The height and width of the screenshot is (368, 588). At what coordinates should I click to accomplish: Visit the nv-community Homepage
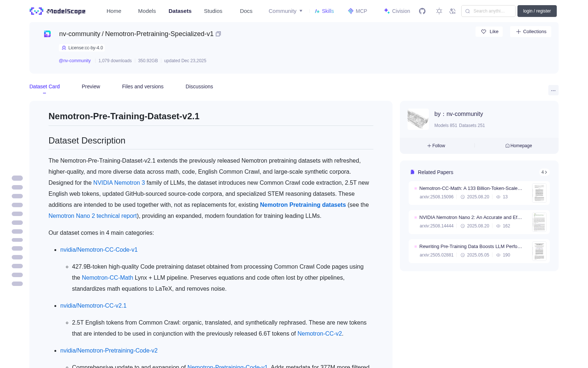pos(519,146)
